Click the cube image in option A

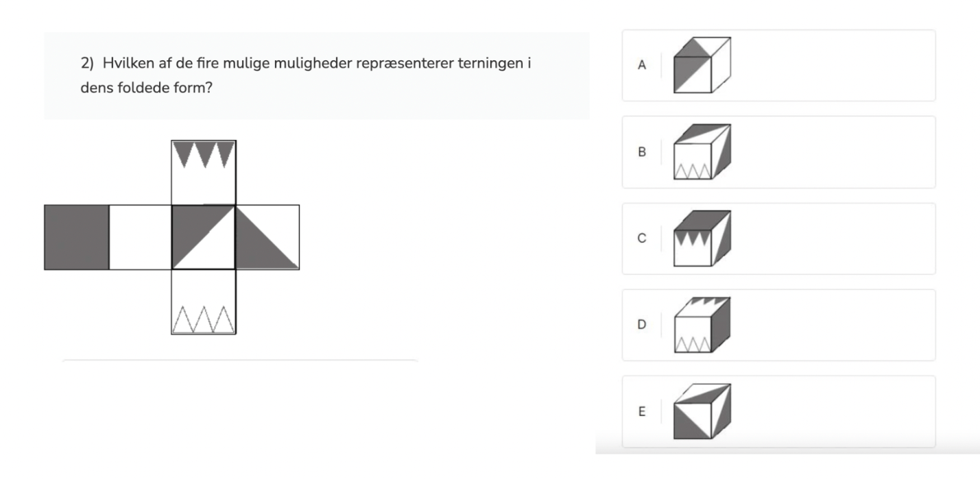click(x=702, y=65)
